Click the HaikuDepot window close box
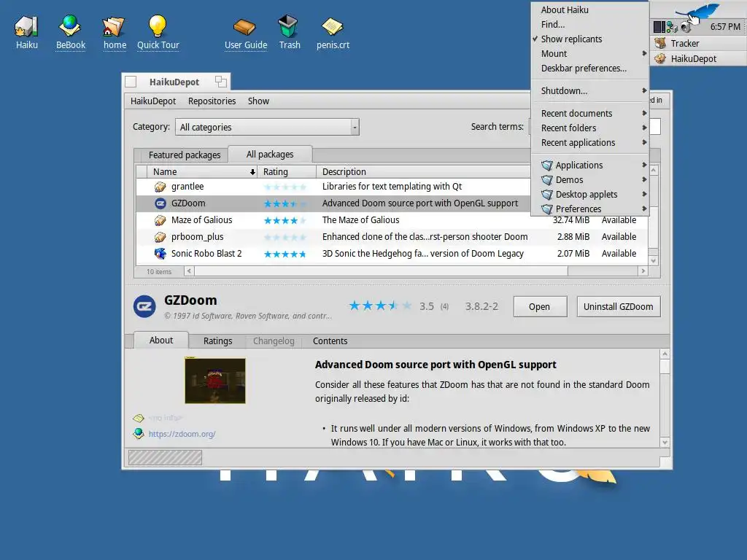This screenshot has width=747, height=560. pos(131,82)
